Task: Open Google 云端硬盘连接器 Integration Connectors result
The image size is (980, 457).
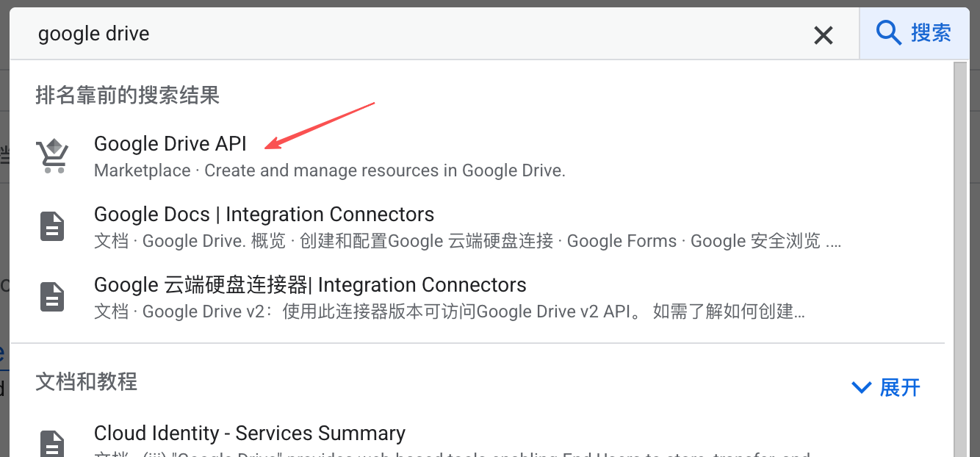Action: click(x=310, y=285)
